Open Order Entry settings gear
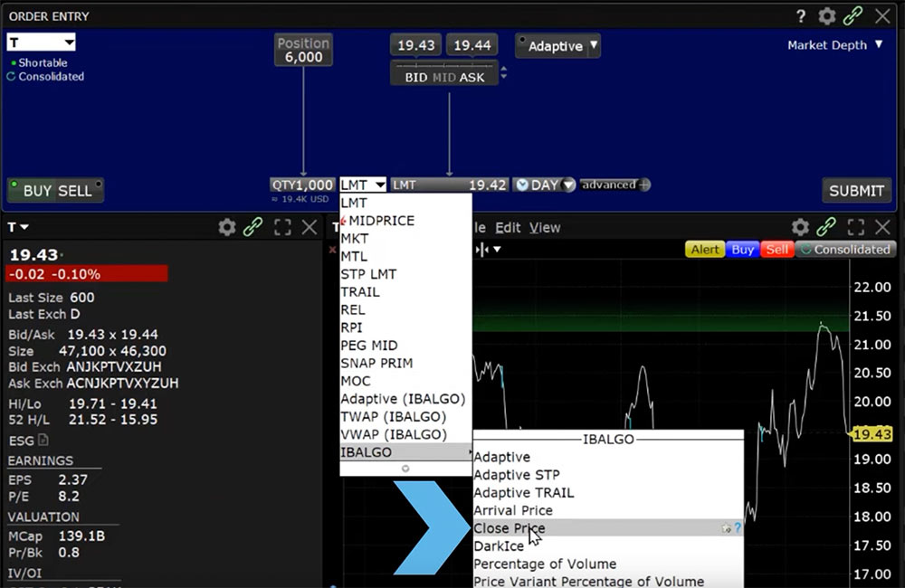Viewport: 905px width, 588px height. pyautogui.click(x=827, y=16)
